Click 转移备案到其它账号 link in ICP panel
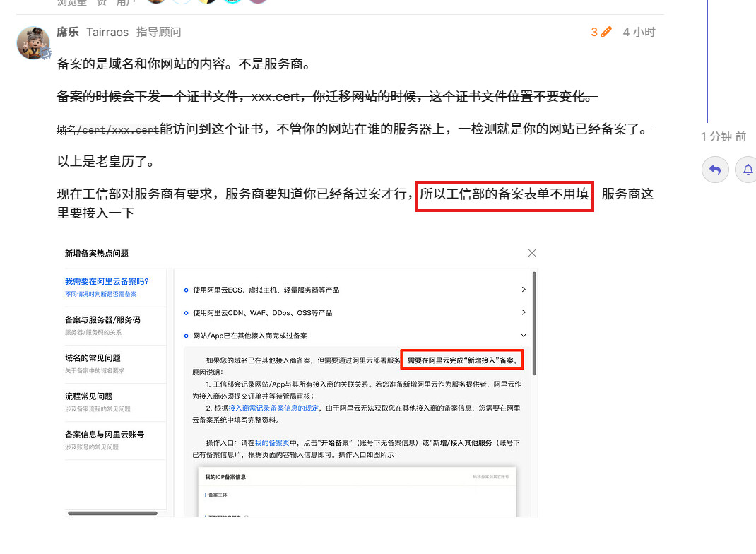Screen dimensions: 756x554 point(491,476)
